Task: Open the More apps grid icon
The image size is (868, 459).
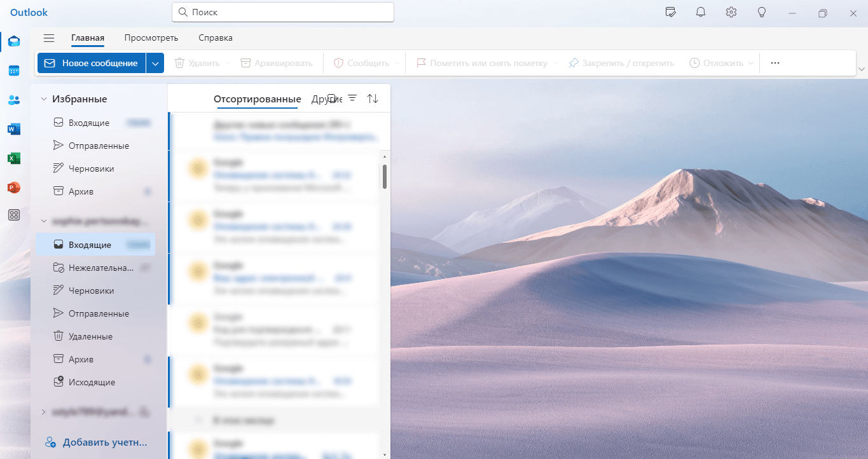Action: 14,215
